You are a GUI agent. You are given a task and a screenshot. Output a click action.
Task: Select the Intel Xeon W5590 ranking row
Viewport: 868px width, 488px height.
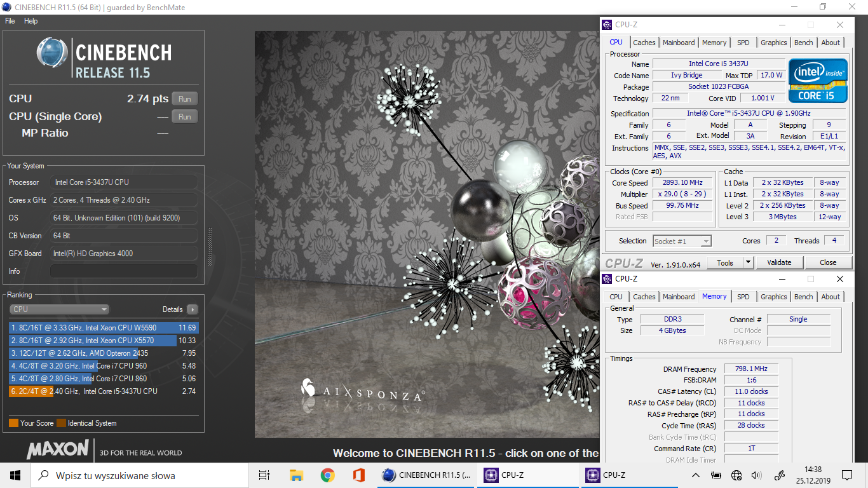pyautogui.click(x=104, y=328)
